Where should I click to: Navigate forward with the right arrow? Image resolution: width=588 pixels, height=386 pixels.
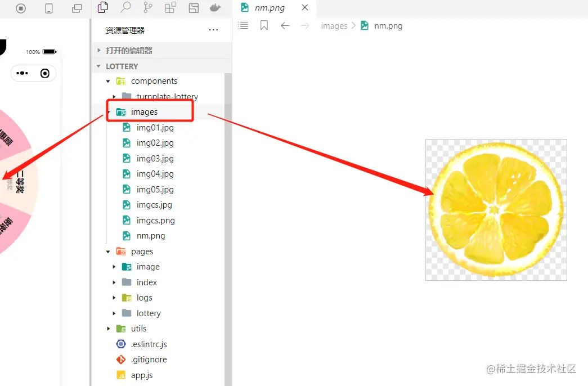[x=305, y=25]
